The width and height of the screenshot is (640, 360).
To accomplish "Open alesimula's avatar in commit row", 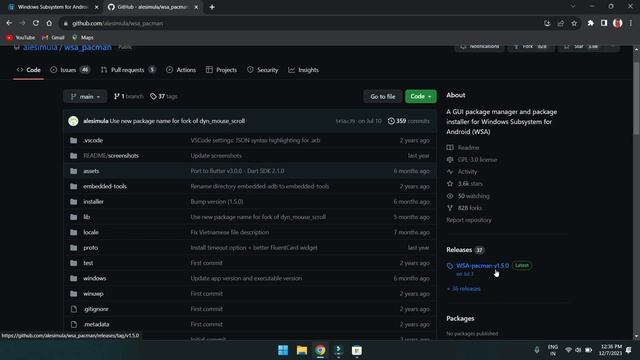I will [x=73, y=121].
